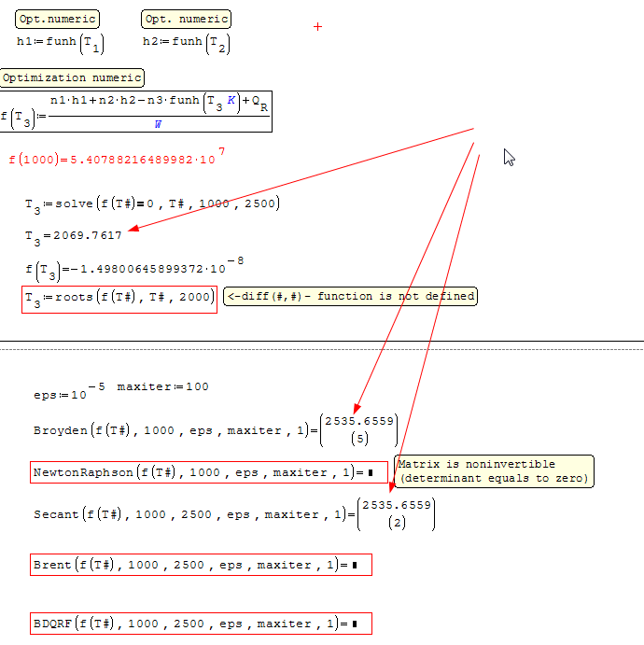Image resolution: width=644 pixels, height=645 pixels.
Task: Click the empty placeholder after NewtonRaphson
Action: click(371, 473)
